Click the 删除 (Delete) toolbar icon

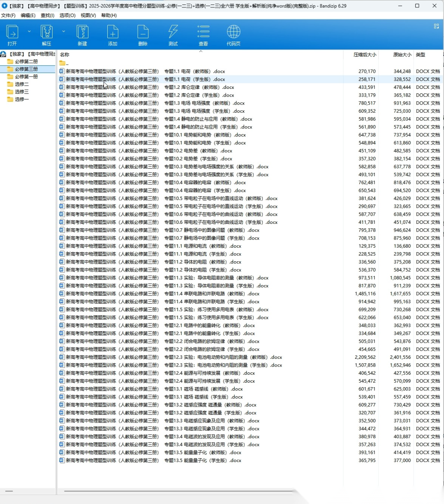pyautogui.click(x=143, y=32)
